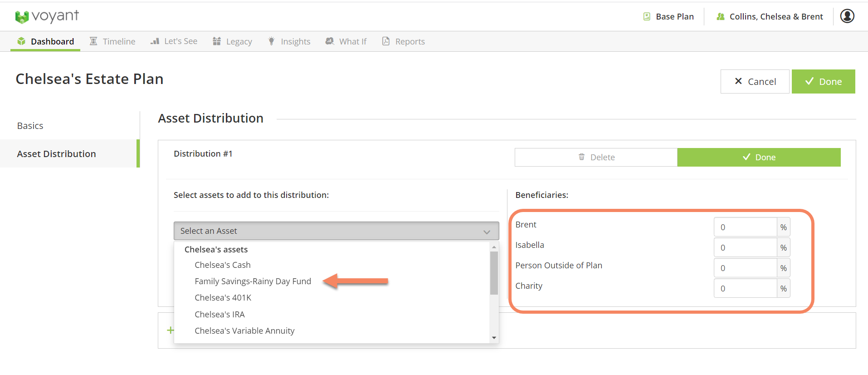Click the Insights lightbulb icon
The image size is (868, 375).
pos(271,41)
